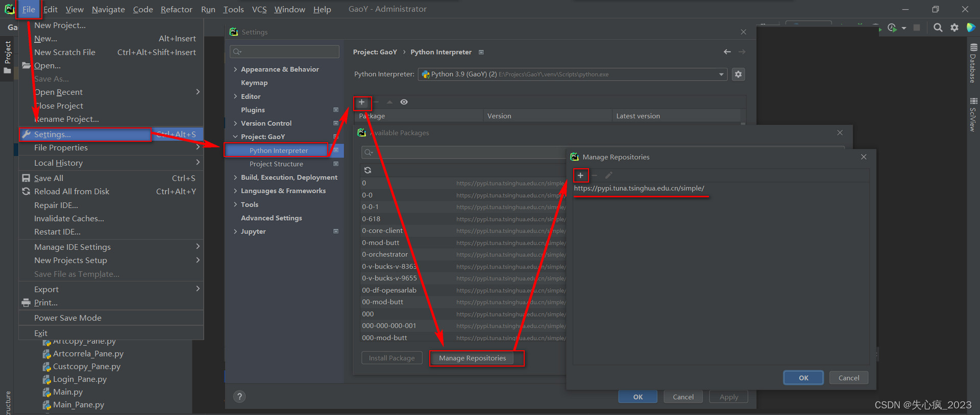Open the Local History submenu

coord(111,163)
